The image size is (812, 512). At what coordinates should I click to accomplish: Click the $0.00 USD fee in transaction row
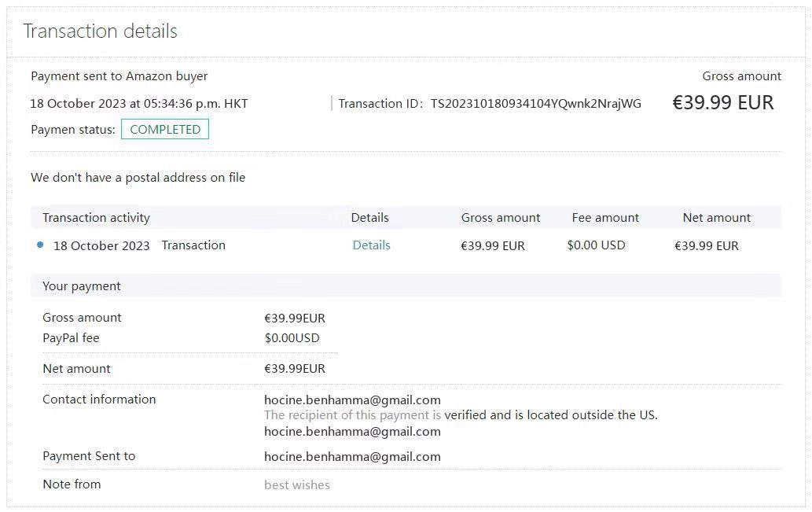pos(597,245)
